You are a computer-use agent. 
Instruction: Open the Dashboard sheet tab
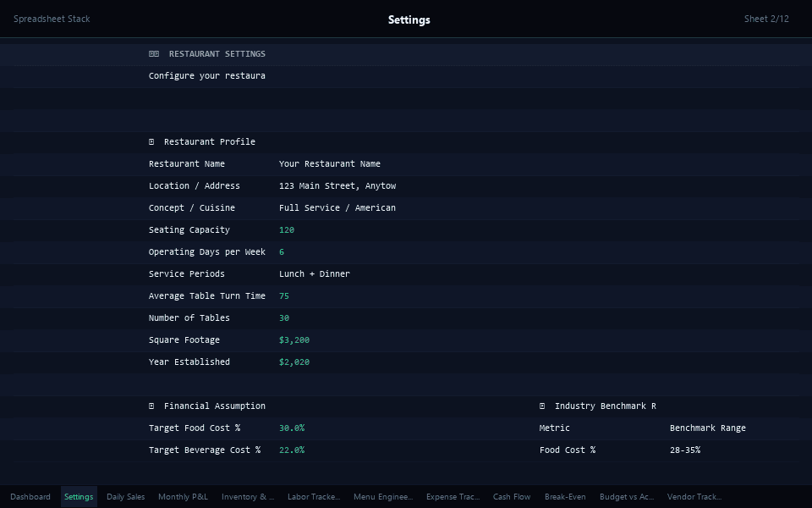(30, 497)
